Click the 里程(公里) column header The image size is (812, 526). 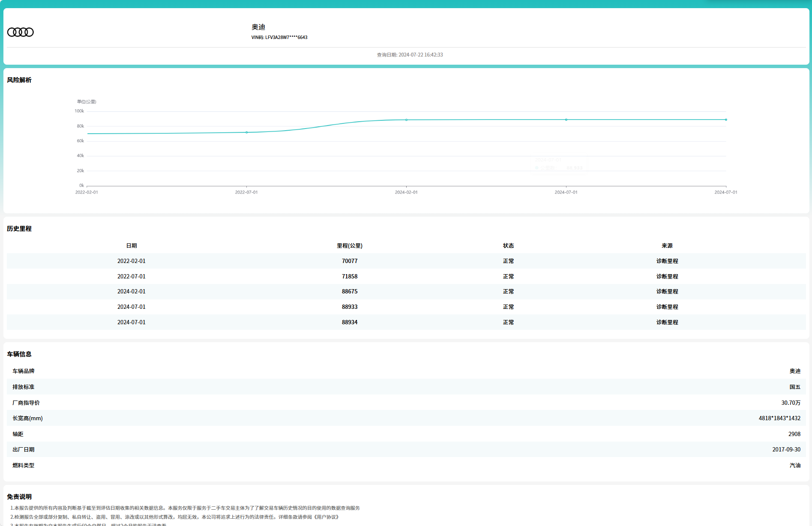pyautogui.click(x=349, y=246)
